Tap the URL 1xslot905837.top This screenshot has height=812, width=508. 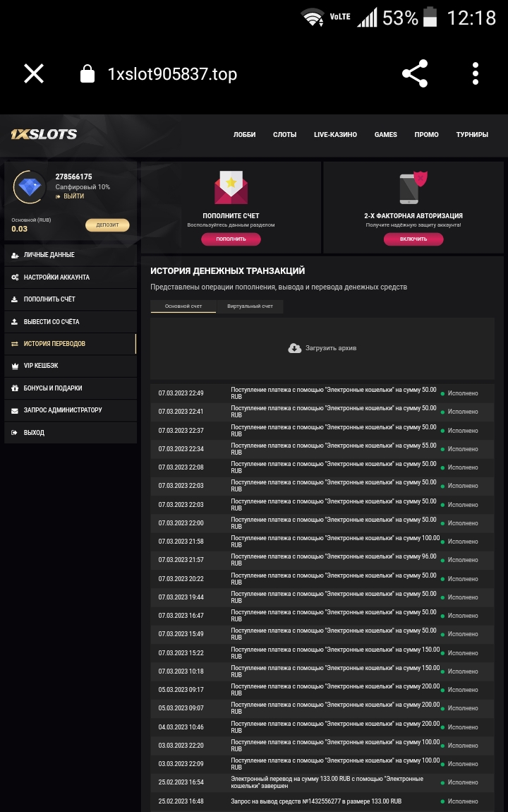tap(172, 74)
